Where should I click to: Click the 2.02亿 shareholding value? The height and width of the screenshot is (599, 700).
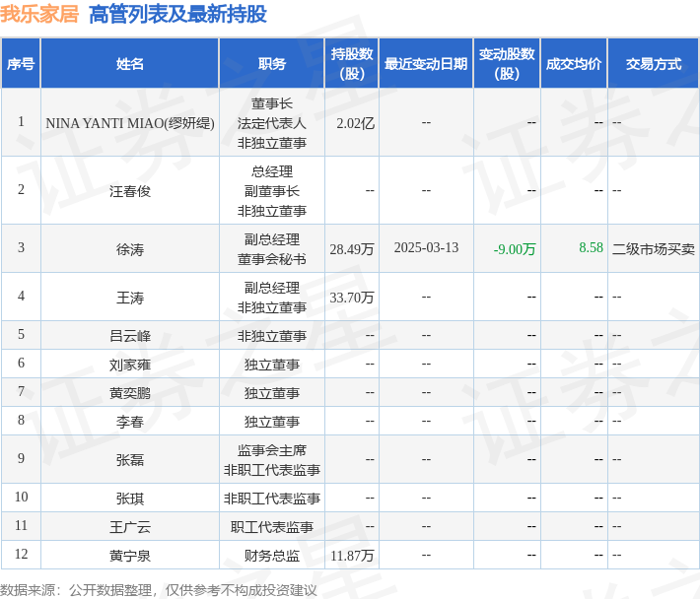355,123
